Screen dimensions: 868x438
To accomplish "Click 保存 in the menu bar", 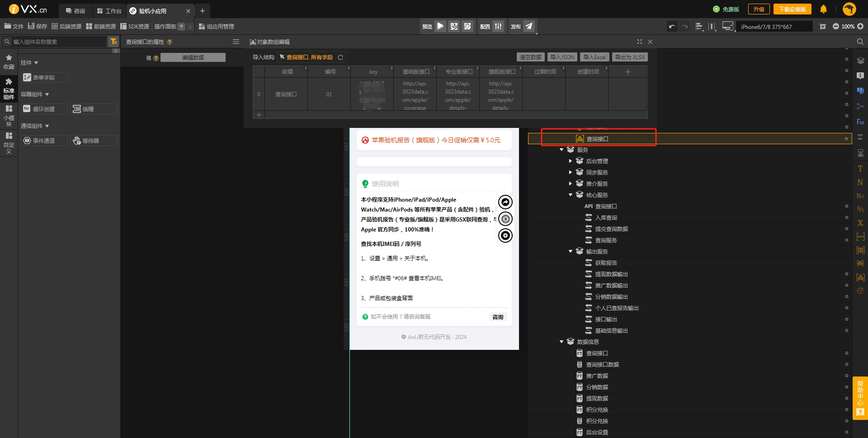I will [x=38, y=27].
